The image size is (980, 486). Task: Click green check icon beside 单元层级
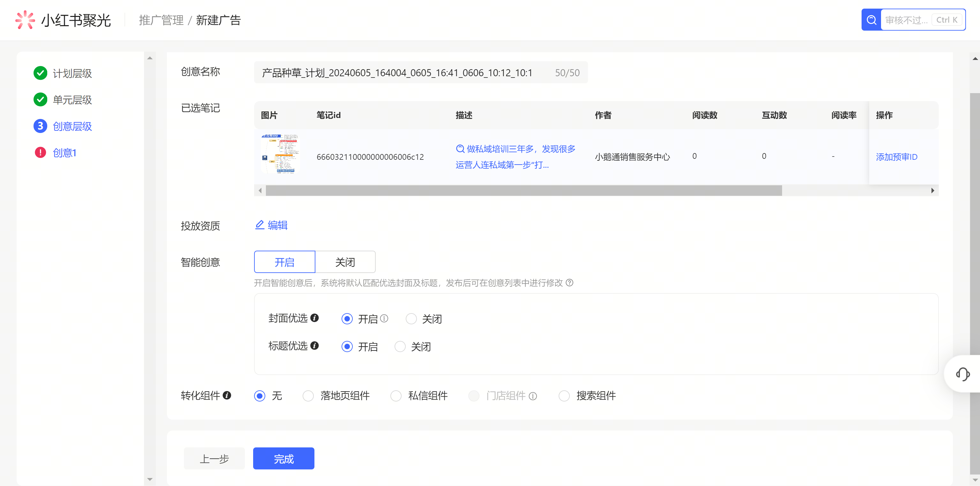tap(40, 99)
